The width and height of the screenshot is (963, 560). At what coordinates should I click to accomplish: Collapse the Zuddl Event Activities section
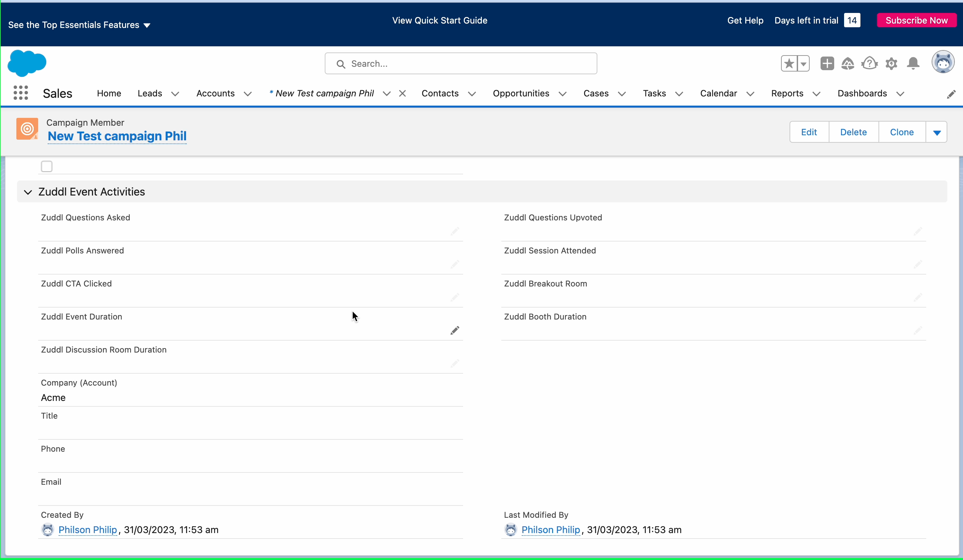click(28, 192)
